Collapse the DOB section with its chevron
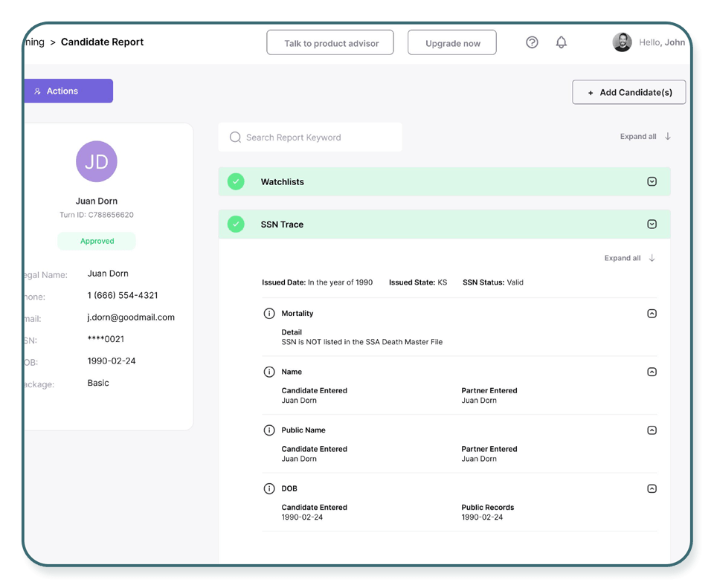This screenshot has height=588, width=714. tap(652, 488)
